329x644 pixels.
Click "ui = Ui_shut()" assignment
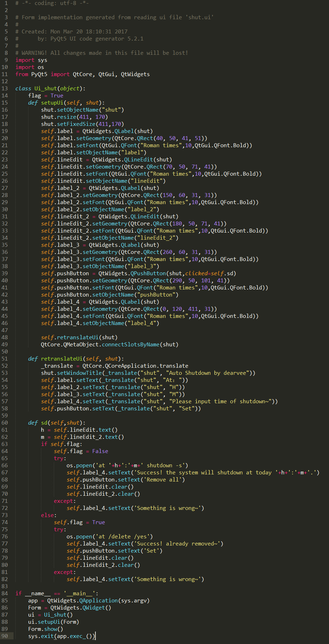[x=51, y=615]
